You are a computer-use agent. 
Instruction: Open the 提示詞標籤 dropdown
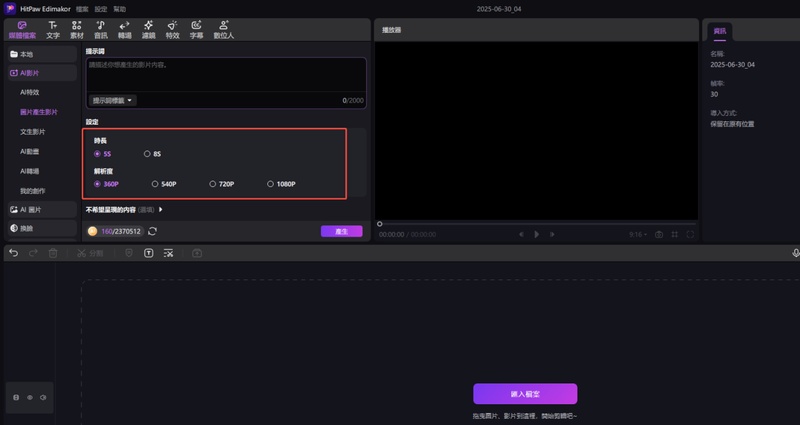click(x=113, y=100)
